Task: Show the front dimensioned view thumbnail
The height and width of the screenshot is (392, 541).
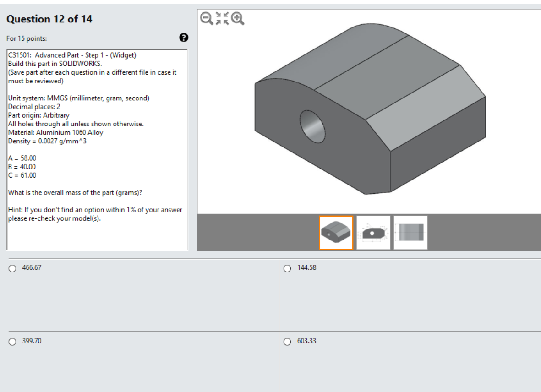Action: tap(373, 233)
